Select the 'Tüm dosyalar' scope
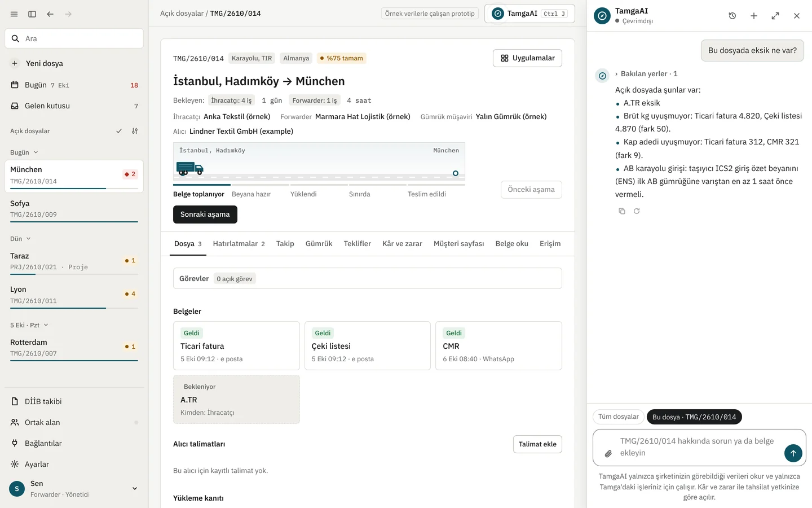Screen dimensions: 812x508 [618, 417]
